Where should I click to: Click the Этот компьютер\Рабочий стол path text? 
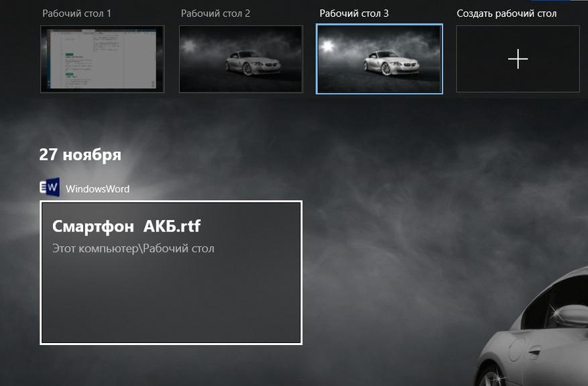tap(133, 248)
